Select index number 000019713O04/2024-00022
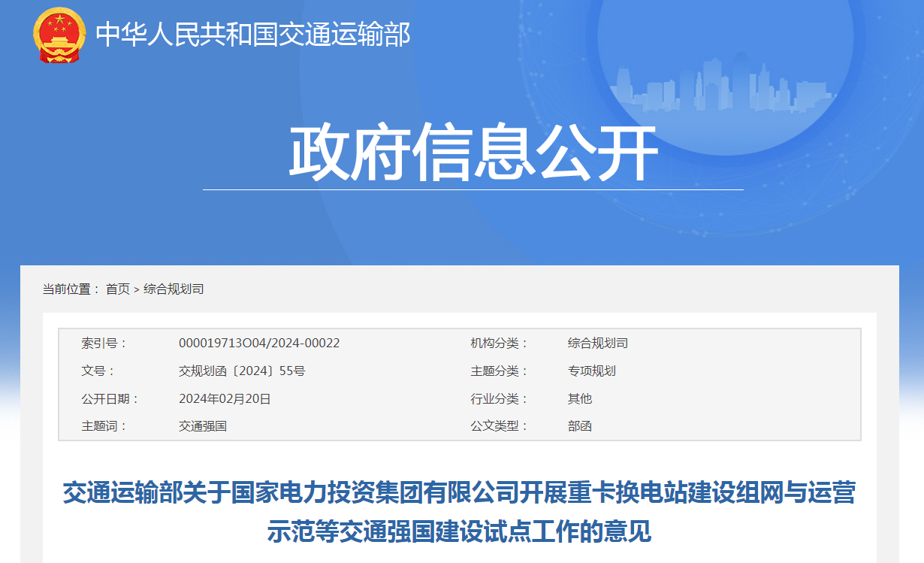 click(x=259, y=343)
